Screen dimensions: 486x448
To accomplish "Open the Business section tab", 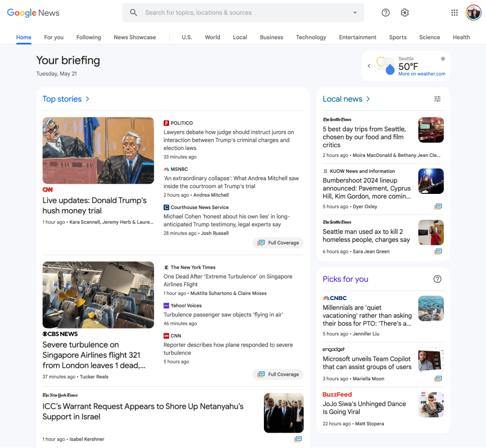I will click(271, 37).
